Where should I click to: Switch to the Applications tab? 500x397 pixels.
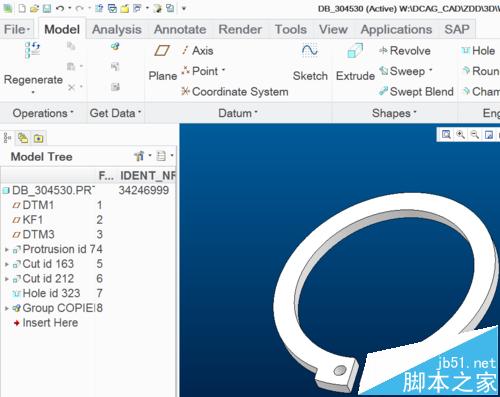(x=396, y=29)
